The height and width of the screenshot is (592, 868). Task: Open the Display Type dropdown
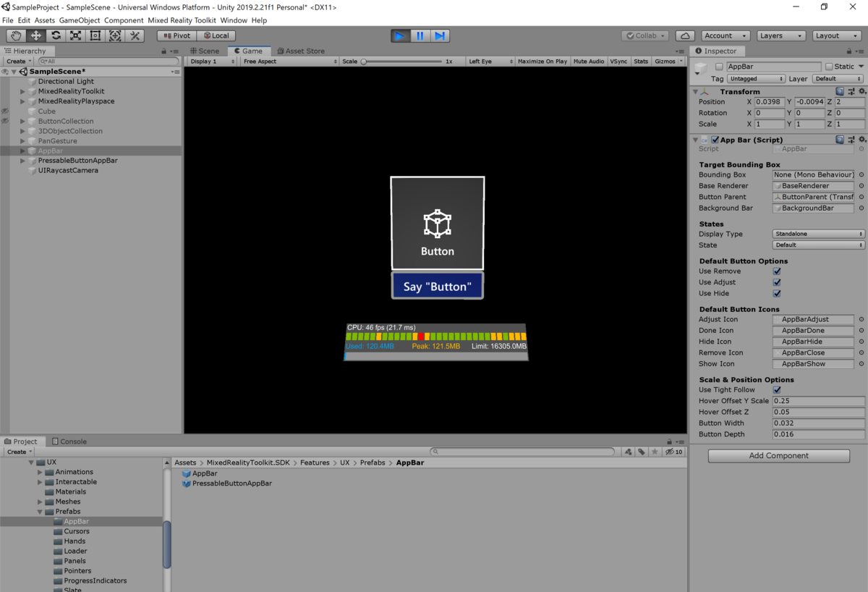819,234
